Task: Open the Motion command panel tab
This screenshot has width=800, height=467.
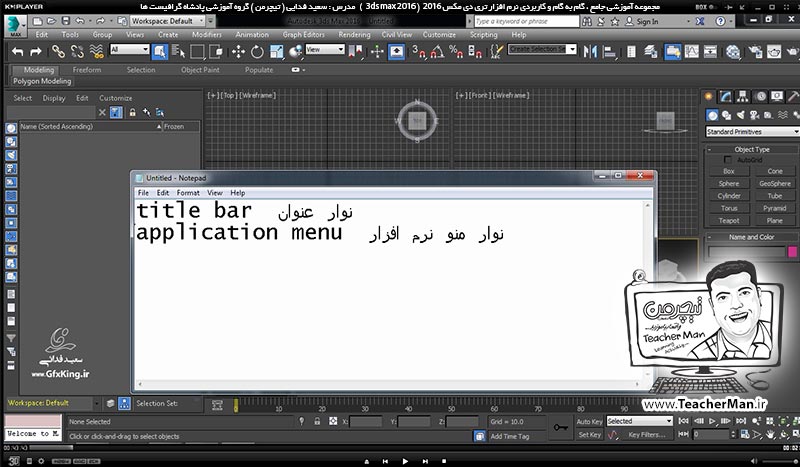Action: (x=761, y=96)
